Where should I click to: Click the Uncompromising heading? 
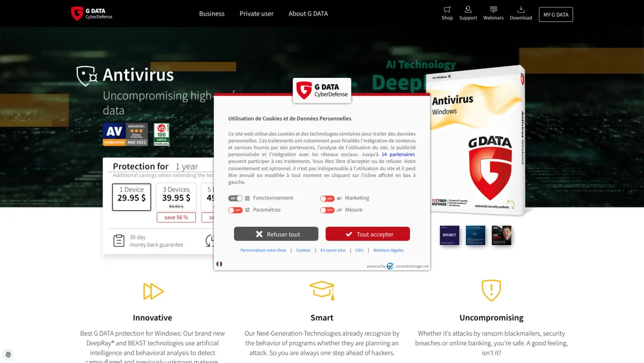(x=492, y=317)
